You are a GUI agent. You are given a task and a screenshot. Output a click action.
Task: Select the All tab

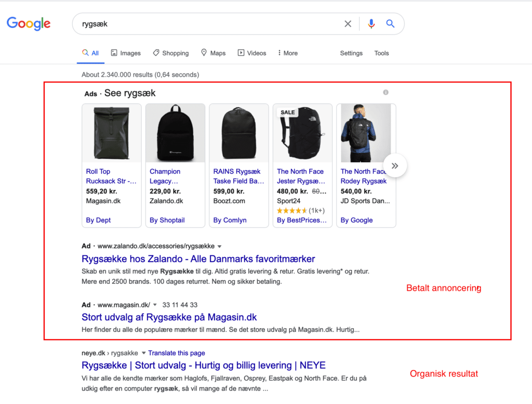pos(90,53)
